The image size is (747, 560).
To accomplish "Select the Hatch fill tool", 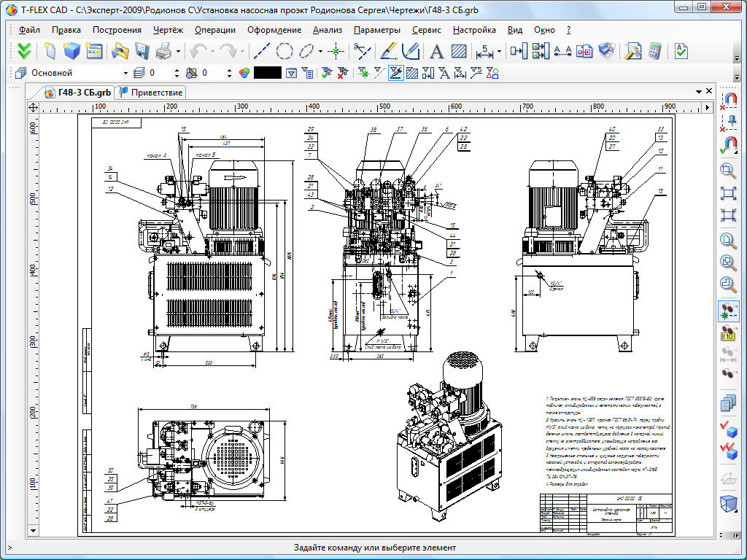I will click(x=459, y=51).
